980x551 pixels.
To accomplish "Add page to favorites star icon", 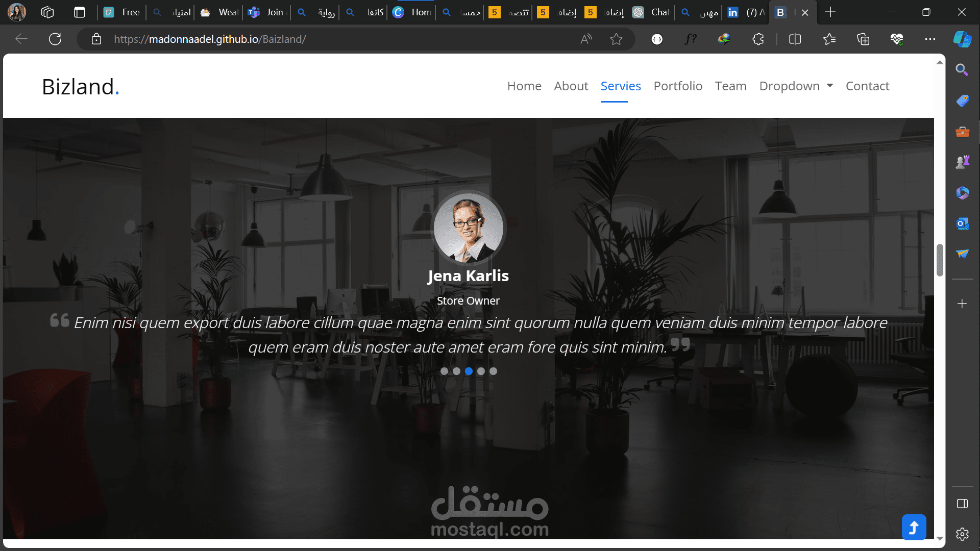I will [x=616, y=39].
